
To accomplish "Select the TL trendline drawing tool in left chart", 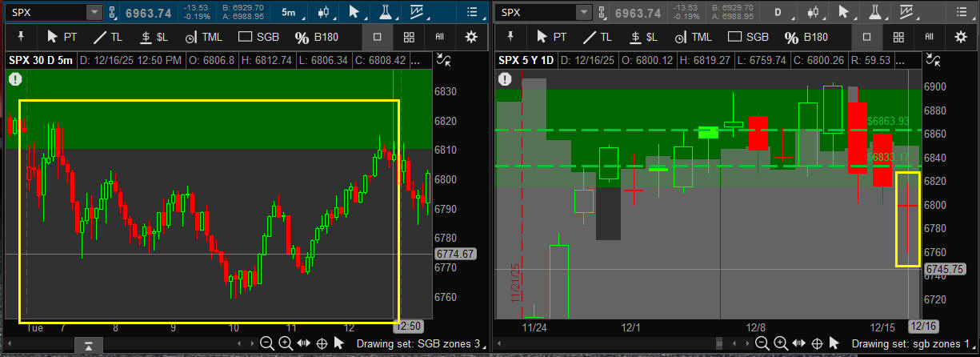I will [x=110, y=37].
